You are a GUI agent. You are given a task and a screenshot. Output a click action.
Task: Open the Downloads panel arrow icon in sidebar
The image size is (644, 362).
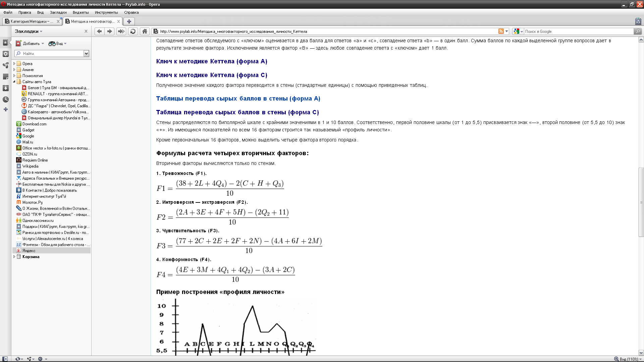pyautogui.click(x=6, y=88)
